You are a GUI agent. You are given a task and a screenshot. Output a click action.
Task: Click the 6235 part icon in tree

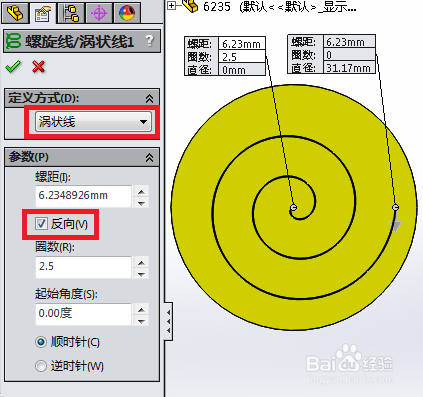pos(190,6)
